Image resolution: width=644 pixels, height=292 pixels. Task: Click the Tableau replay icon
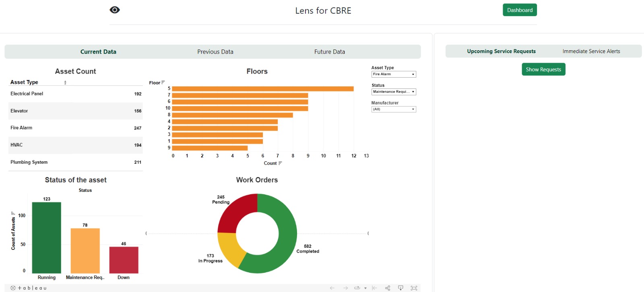357,288
